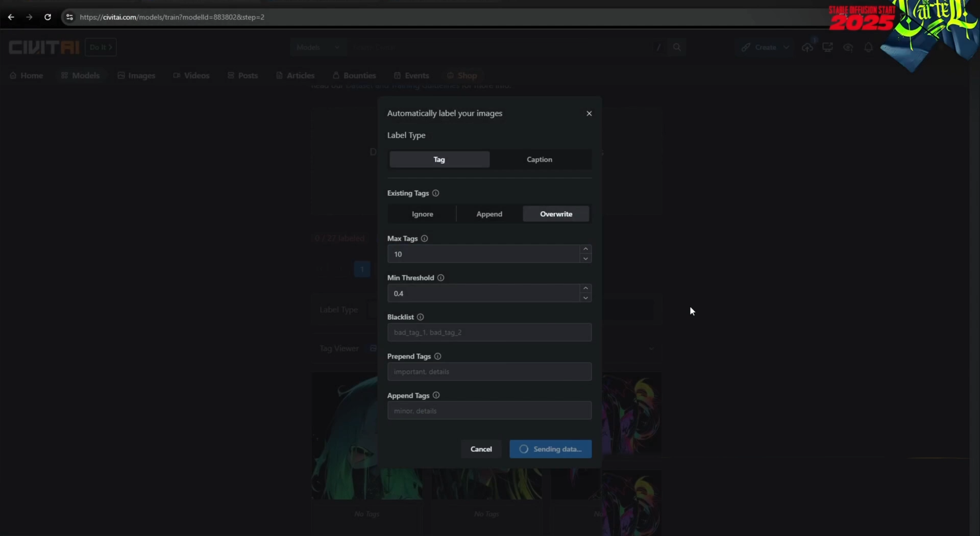Open info tooltip for Blacklist
The height and width of the screenshot is (536, 980).
pos(420,317)
